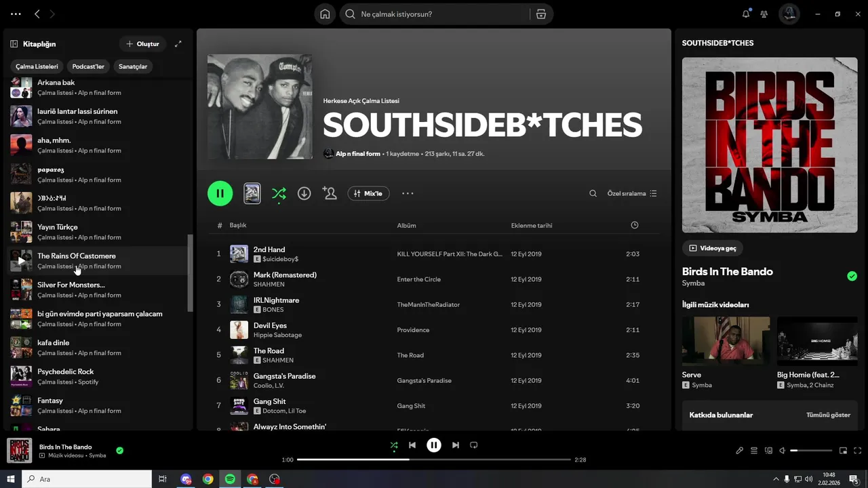Go to Spotify Home via house icon

click(x=325, y=14)
